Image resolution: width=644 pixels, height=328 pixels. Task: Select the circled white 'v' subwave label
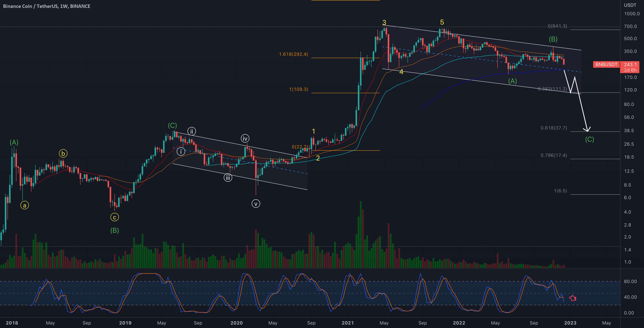click(x=256, y=204)
